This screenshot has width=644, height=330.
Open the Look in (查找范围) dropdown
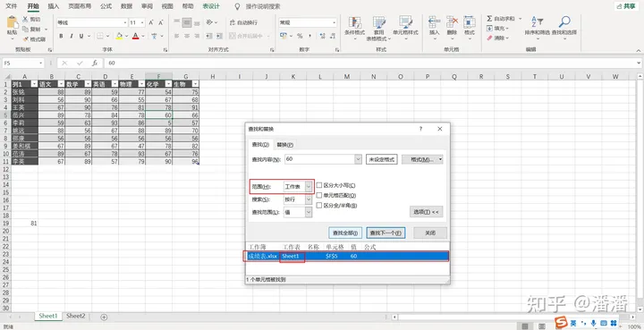(x=309, y=212)
